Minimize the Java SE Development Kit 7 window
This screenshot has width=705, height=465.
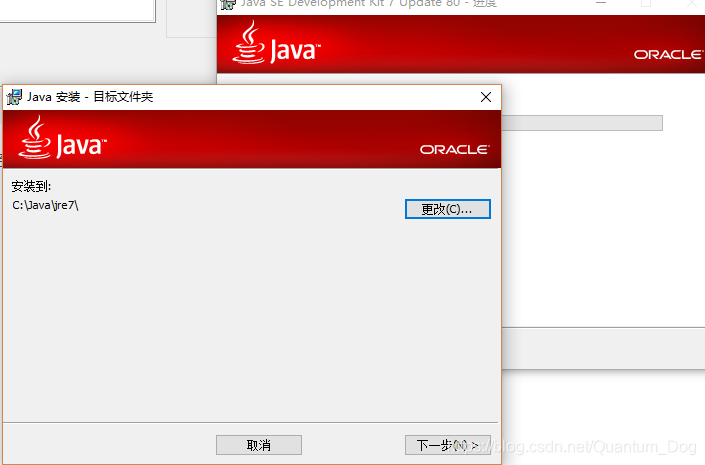tap(601, 3)
